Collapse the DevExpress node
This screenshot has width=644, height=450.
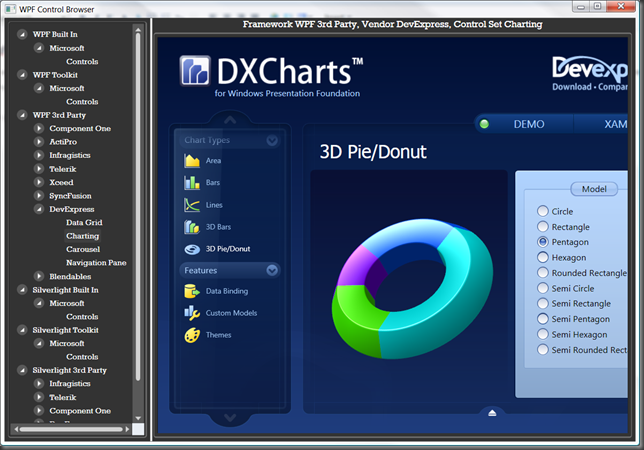click(39, 209)
